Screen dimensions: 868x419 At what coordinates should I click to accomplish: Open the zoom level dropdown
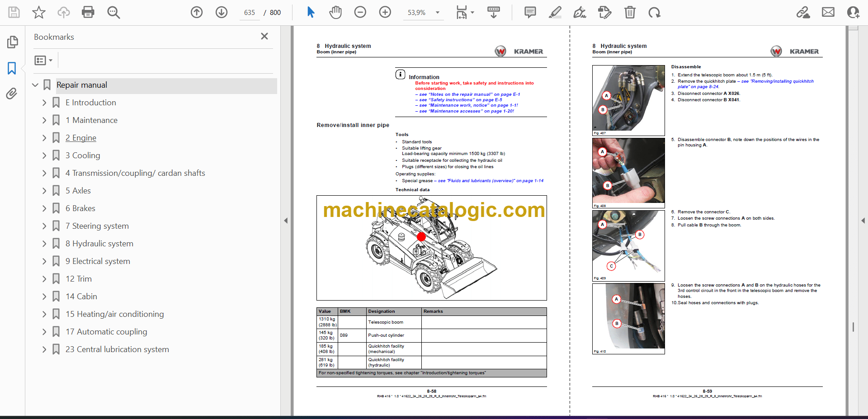[437, 13]
